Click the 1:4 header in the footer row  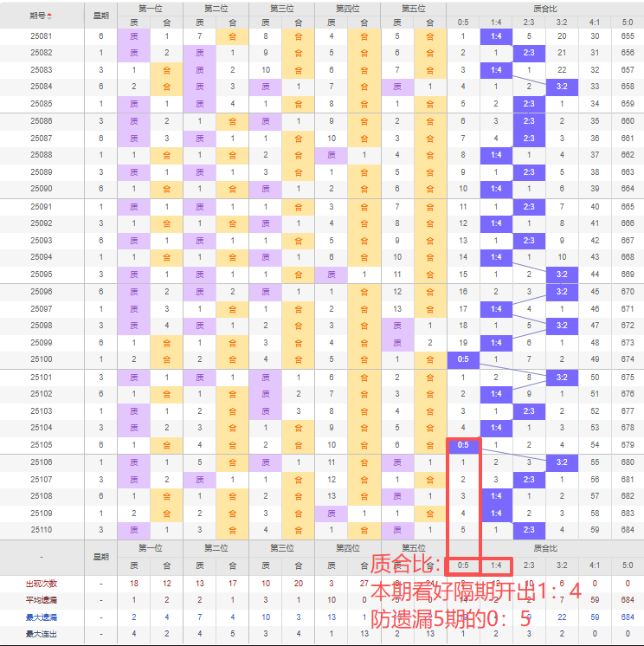pyautogui.click(x=496, y=565)
